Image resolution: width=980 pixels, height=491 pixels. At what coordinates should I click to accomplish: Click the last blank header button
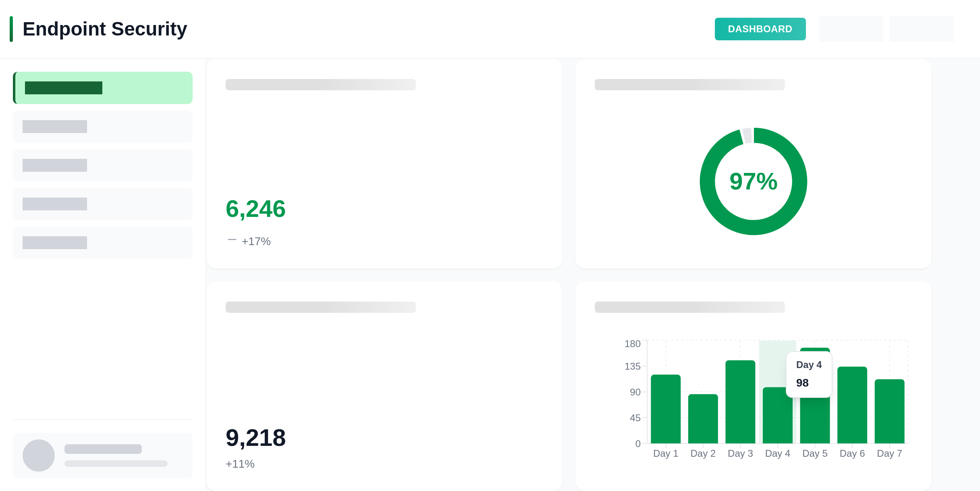[922, 29]
